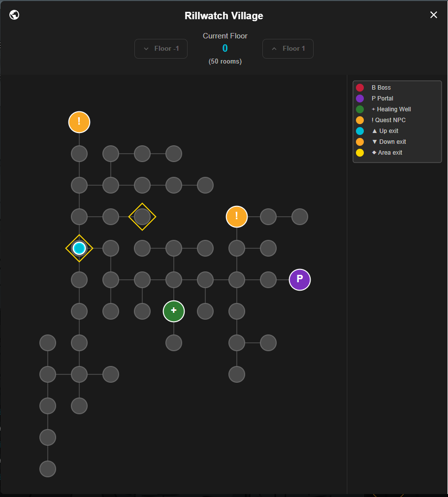Click the purple Portal legend dot
Screen dimensions: 448x497
point(360,98)
